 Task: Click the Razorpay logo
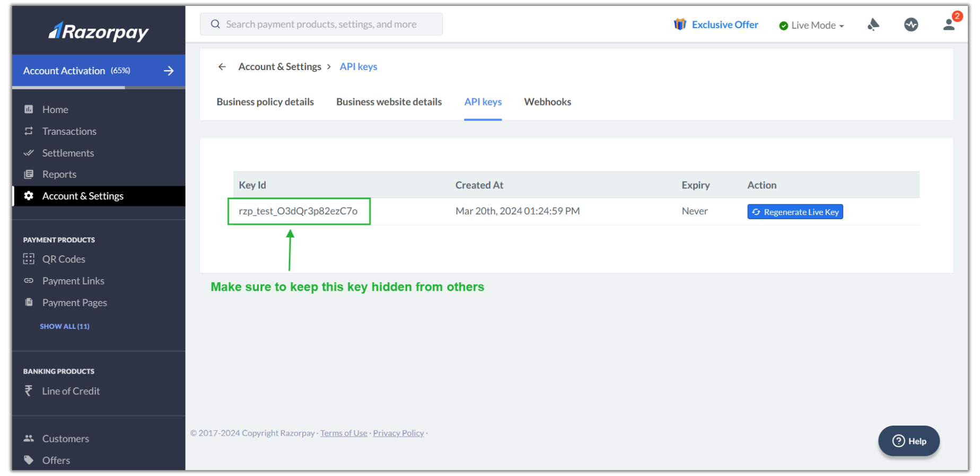(x=99, y=32)
